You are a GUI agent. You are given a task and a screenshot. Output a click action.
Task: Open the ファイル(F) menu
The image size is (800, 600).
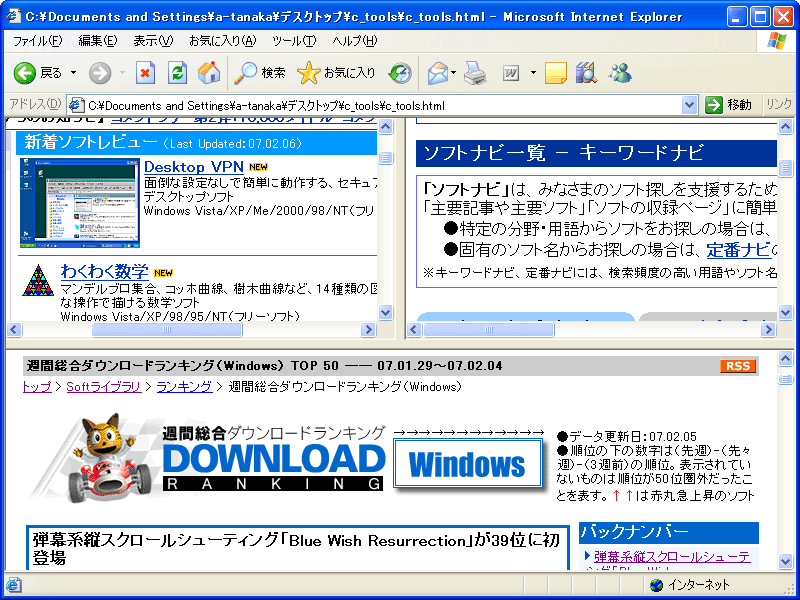[x=37, y=41]
